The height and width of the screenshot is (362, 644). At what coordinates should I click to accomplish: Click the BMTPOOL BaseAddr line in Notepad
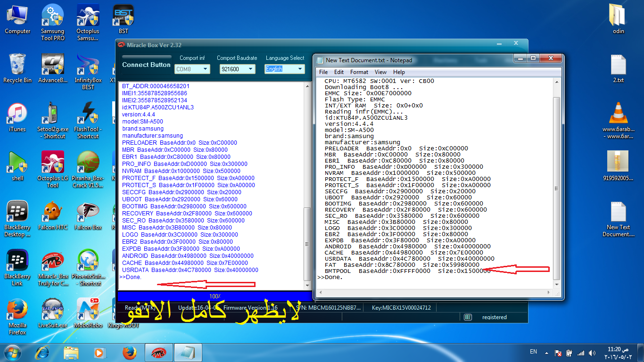click(408, 271)
